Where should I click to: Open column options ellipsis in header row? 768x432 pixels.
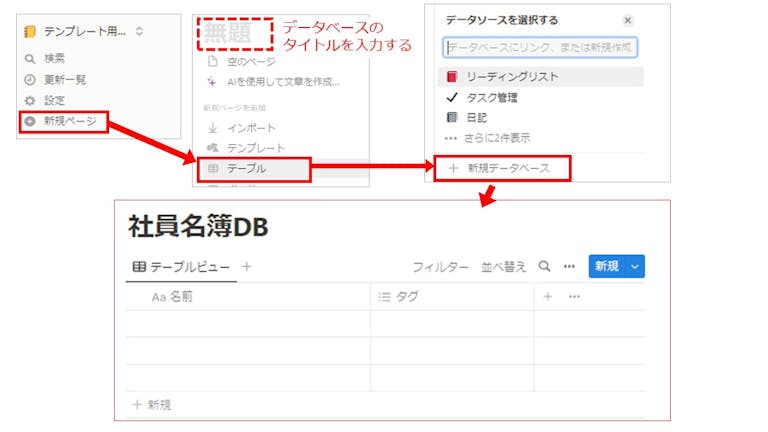pos(574,296)
